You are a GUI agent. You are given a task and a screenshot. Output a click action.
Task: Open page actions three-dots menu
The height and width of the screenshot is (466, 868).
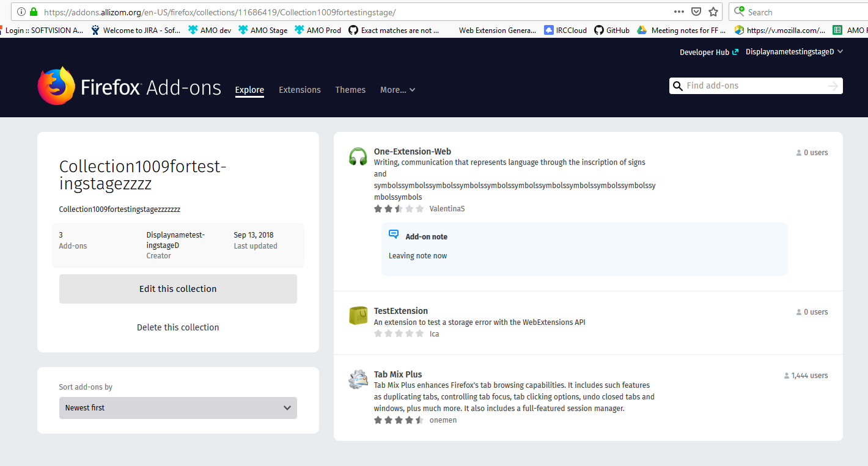click(x=679, y=12)
